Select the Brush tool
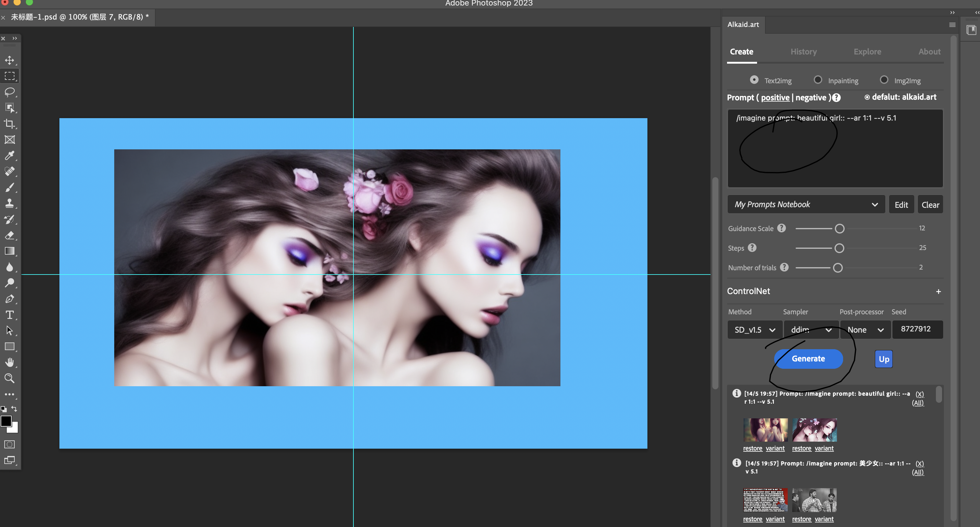The height and width of the screenshot is (527, 980). [x=9, y=187]
